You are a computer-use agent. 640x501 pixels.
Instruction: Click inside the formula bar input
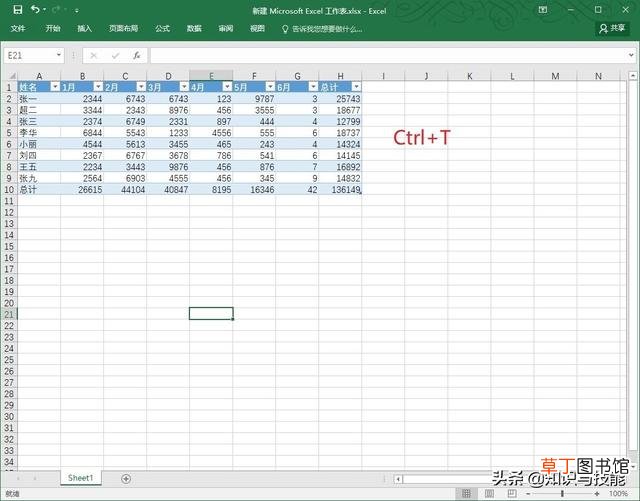click(388, 56)
